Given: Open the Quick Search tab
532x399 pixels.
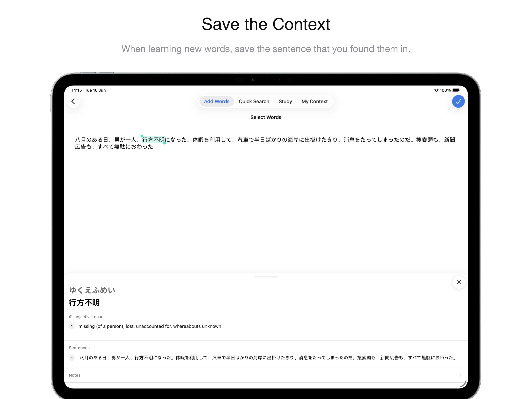Looking at the screenshot, I should 254,101.
